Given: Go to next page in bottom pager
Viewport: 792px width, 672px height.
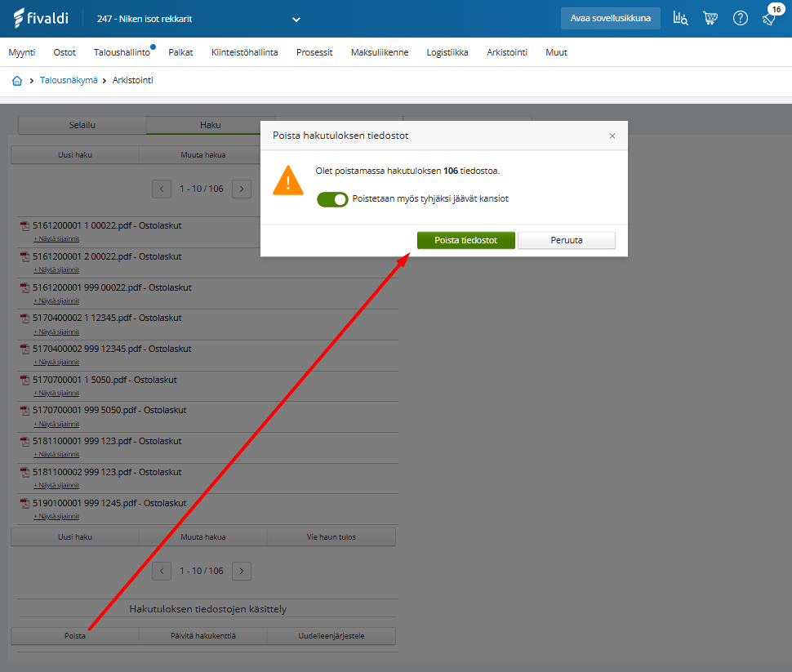Looking at the screenshot, I should point(242,571).
